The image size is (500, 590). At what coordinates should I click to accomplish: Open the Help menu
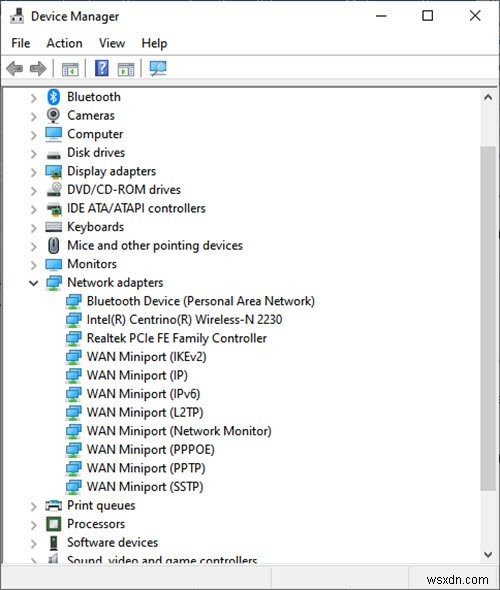coord(154,43)
